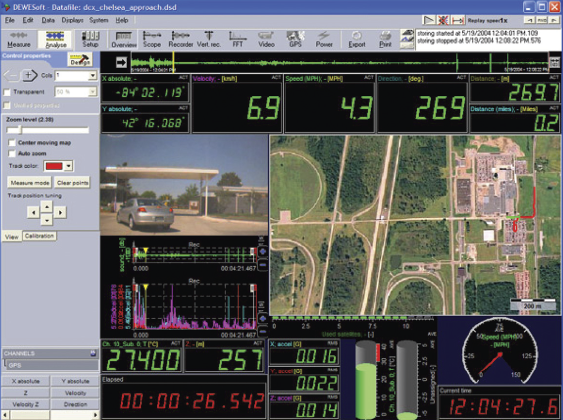Select the X absolute channel button
The width and height of the screenshot is (563, 420).
pos(26,381)
